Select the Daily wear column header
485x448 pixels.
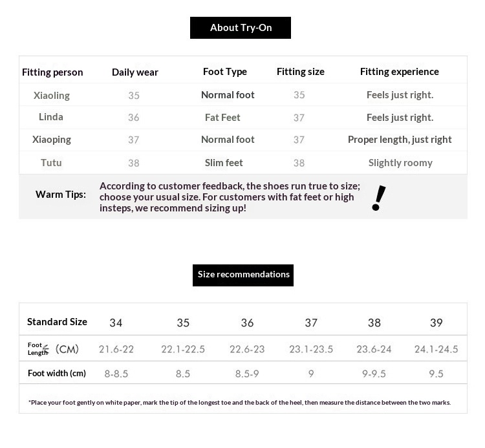[135, 72]
